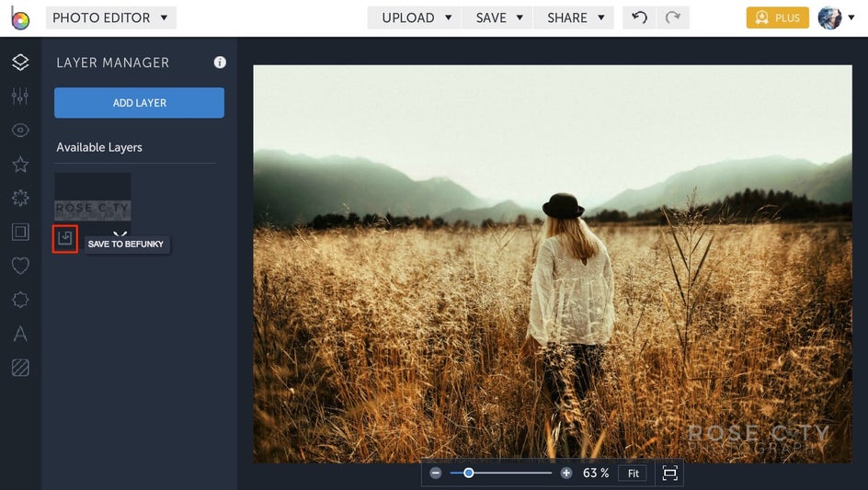Click the zoom slider handle
This screenshot has width=868, height=490.
(469, 473)
